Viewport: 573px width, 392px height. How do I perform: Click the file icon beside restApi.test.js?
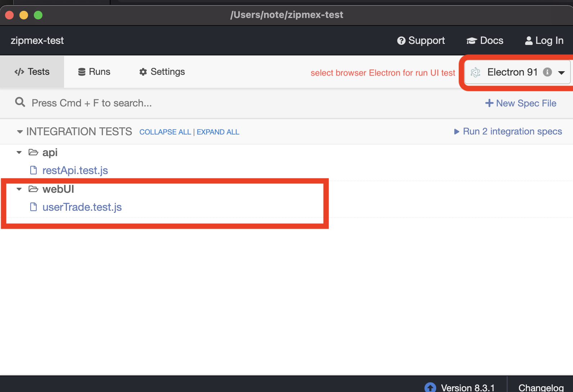coord(33,170)
